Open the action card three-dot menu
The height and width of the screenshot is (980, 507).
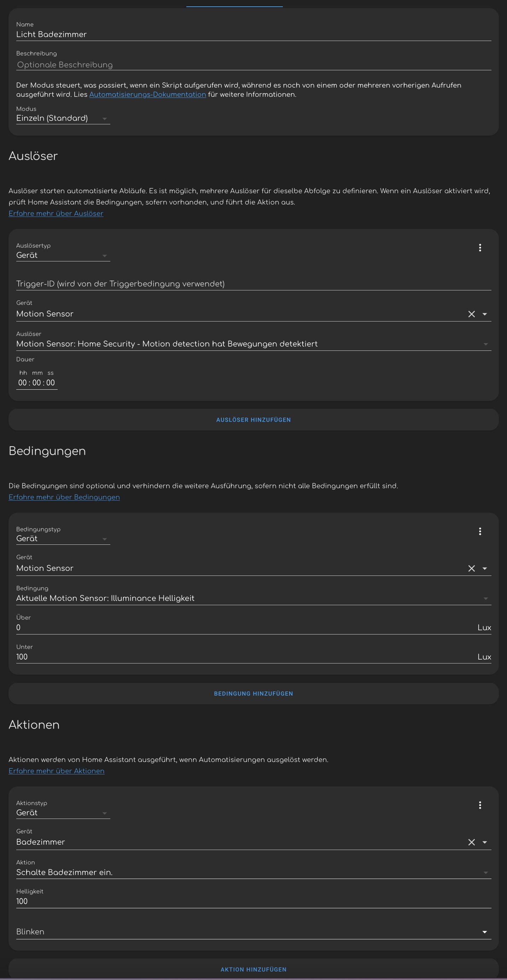point(479,805)
